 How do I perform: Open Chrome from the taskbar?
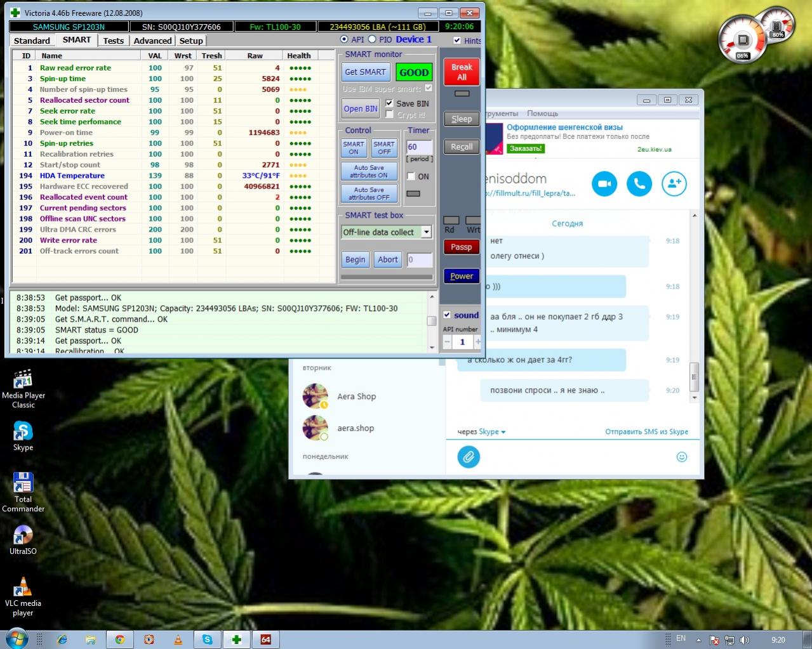(120, 639)
